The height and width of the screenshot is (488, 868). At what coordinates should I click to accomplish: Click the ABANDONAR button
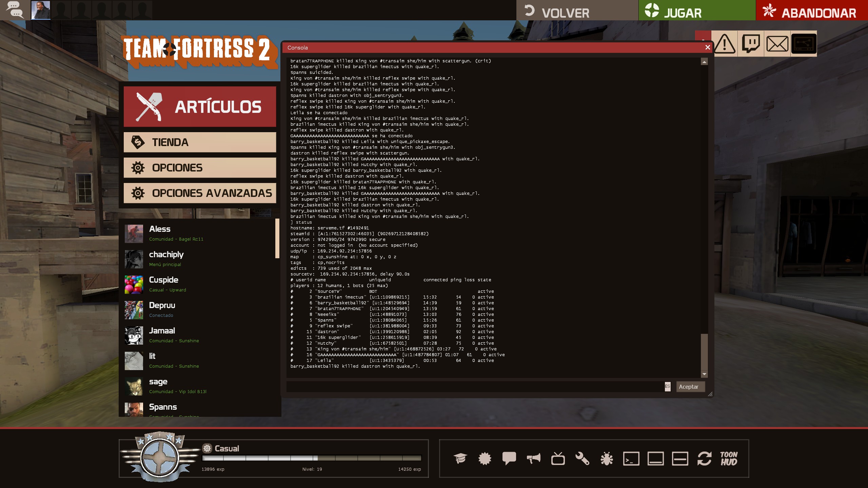coord(812,11)
